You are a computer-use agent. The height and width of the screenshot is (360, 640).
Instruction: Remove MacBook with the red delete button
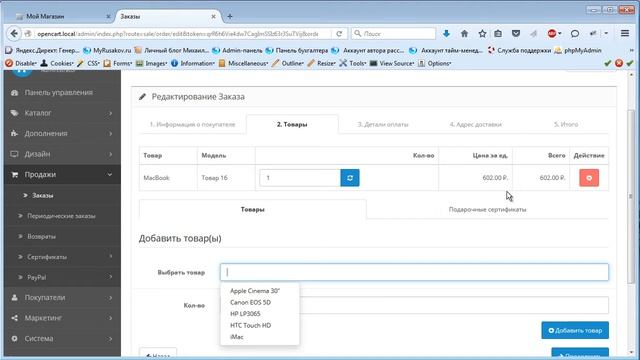589,178
